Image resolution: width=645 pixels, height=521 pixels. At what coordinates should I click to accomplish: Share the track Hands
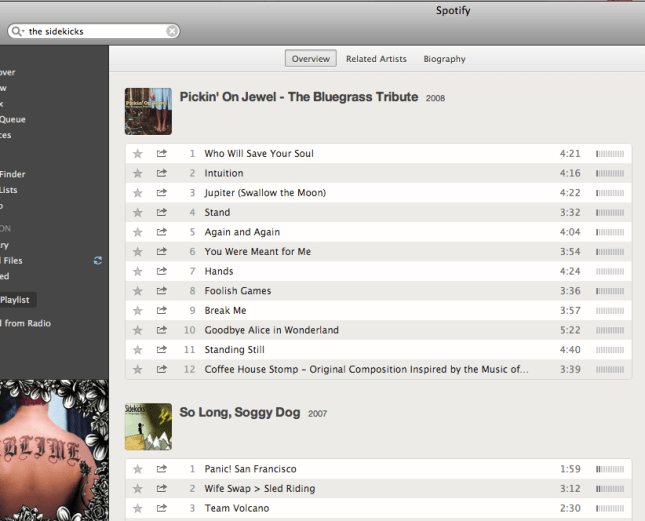point(162,271)
